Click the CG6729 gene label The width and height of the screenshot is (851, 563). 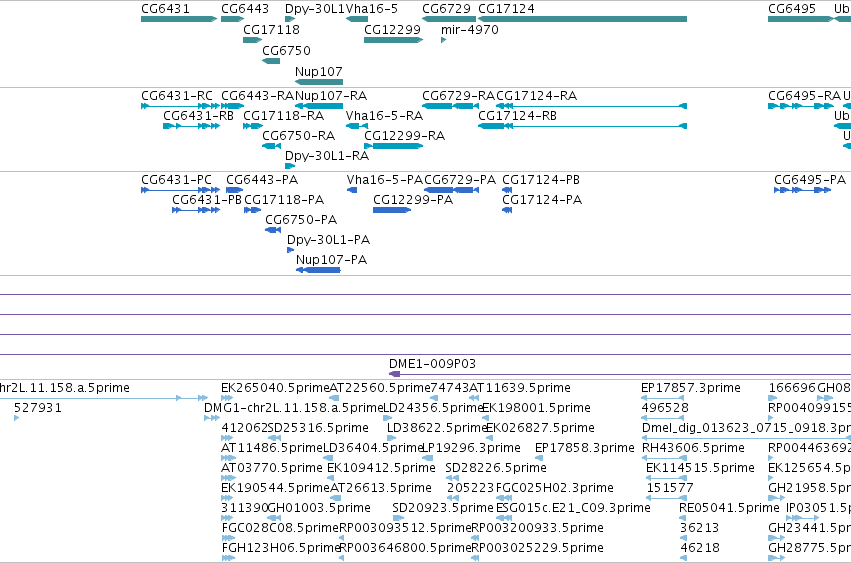click(446, 9)
